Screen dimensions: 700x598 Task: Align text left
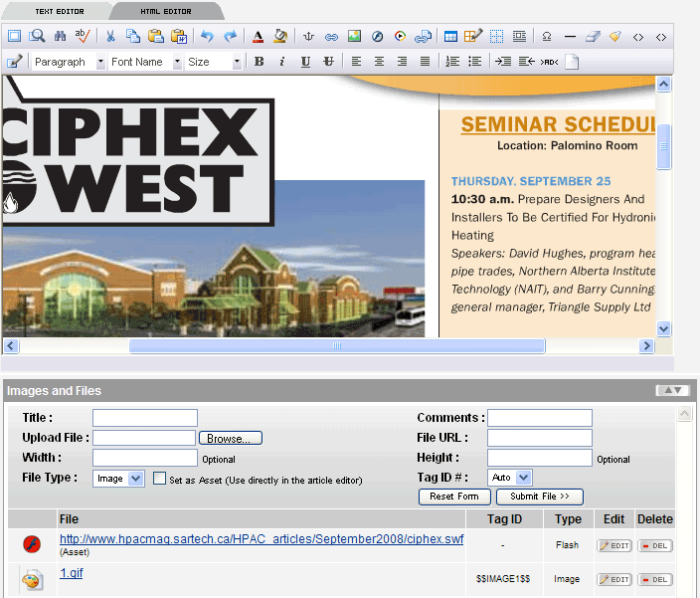click(x=356, y=61)
